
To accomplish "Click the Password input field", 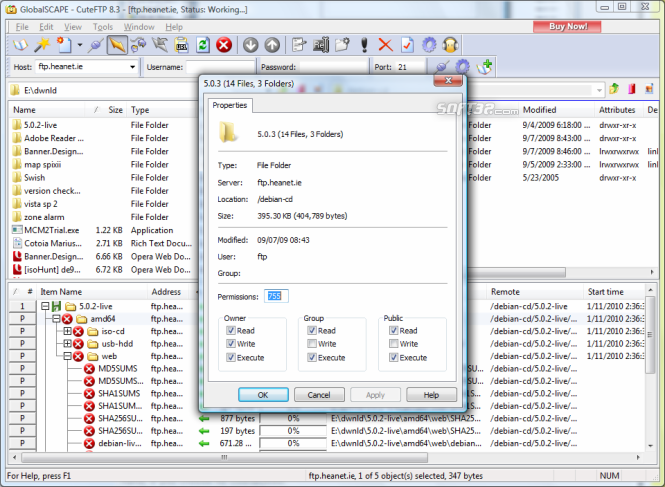I will click(333, 67).
